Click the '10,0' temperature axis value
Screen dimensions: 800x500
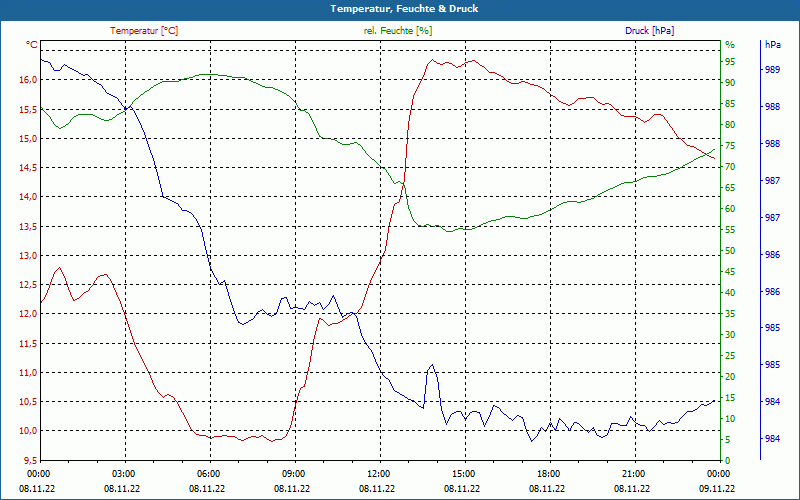pos(28,430)
